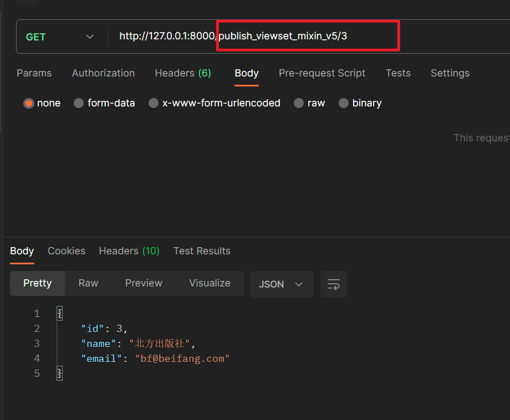
Task: Open the Headers (6) request tab
Action: [x=182, y=73]
